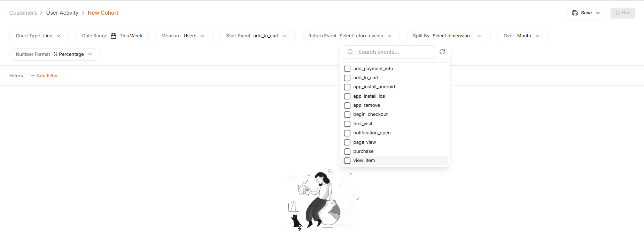Check the add_to_cart return event
The image size is (644, 245).
(x=347, y=78)
